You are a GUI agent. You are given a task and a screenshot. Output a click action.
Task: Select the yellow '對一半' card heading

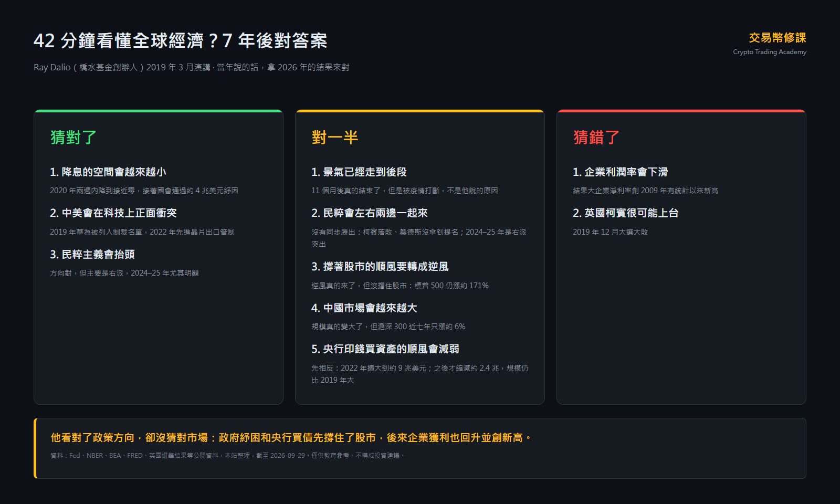click(335, 138)
